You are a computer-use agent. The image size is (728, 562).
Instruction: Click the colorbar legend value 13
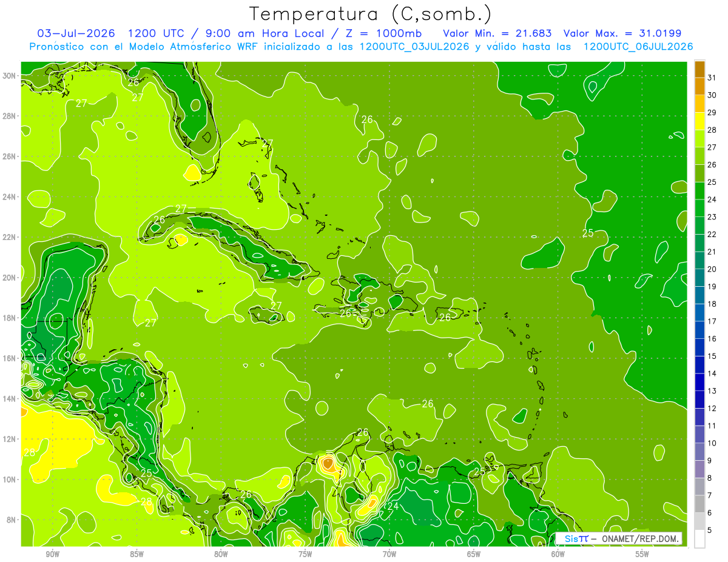pyautogui.click(x=712, y=391)
